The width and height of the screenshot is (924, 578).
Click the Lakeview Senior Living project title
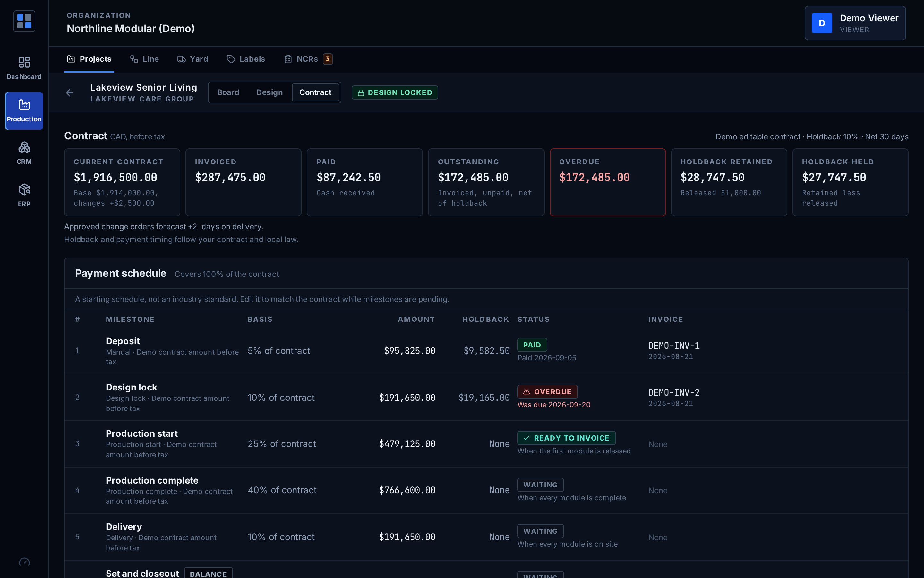pyautogui.click(x=143, y=88)
